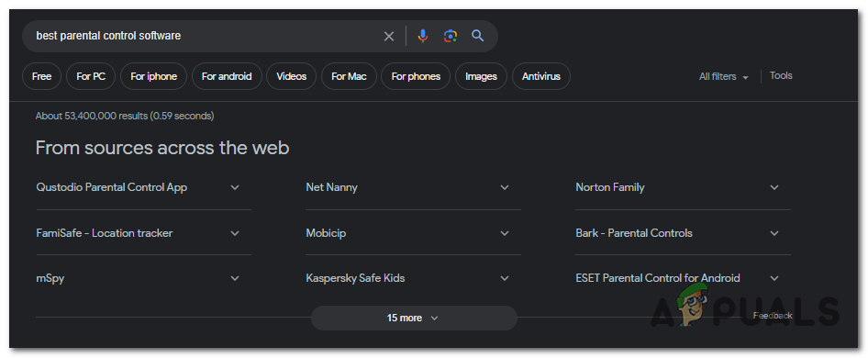Switch to Videos results

tap(291, 76)
